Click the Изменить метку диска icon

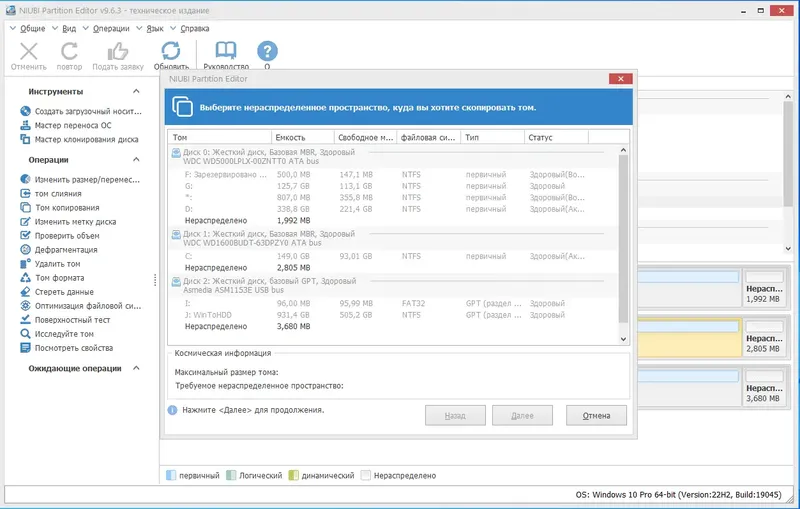point(26,221)
